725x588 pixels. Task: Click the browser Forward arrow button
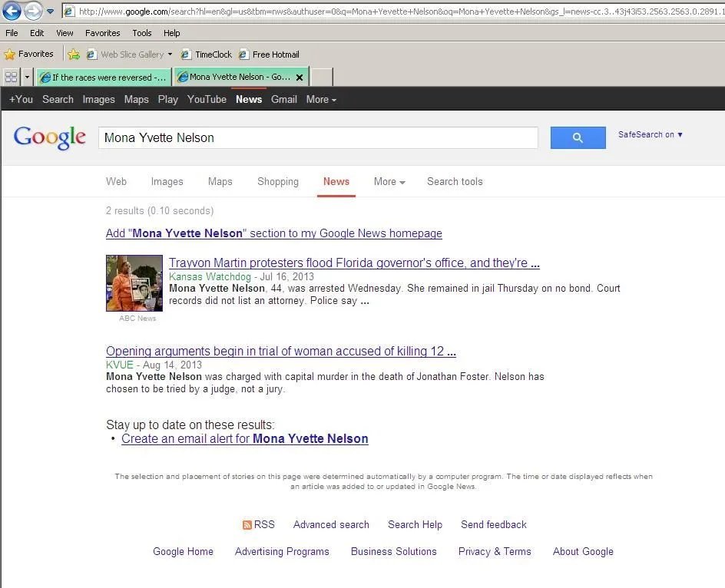[x=33, y=12]
